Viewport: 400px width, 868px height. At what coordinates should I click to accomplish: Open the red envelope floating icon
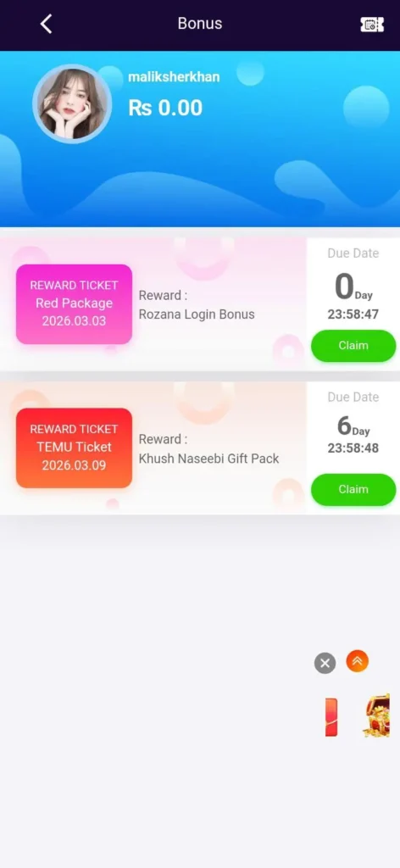point(331,717)
